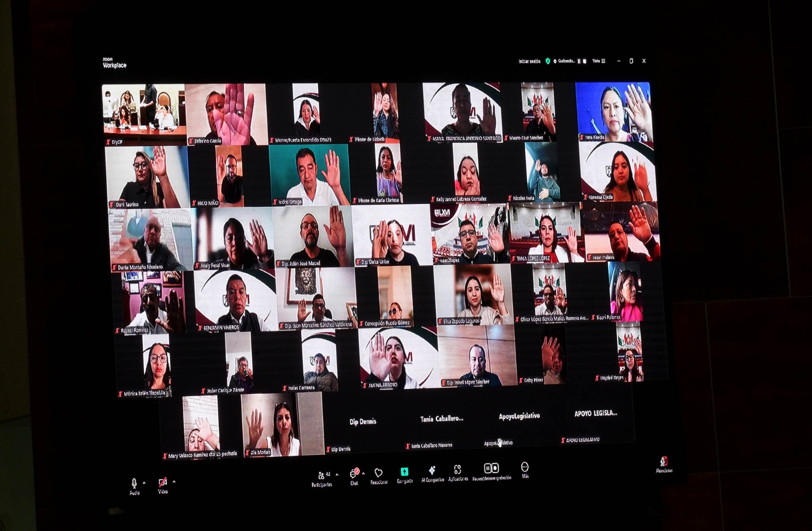The image size is (812, 531).
Task: Open the Participantes panel
Action: (321, 476)
